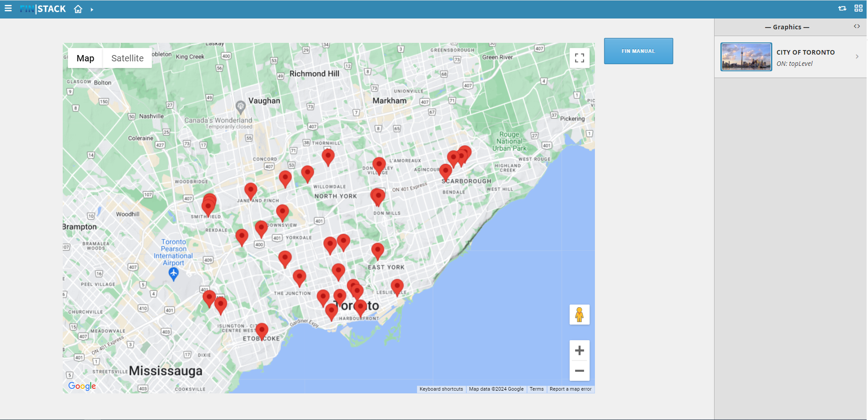Image resolution: width=868 pixels, height=420 pixels.
Task: Toggle fullscreen map view
Action: [580, 58]
